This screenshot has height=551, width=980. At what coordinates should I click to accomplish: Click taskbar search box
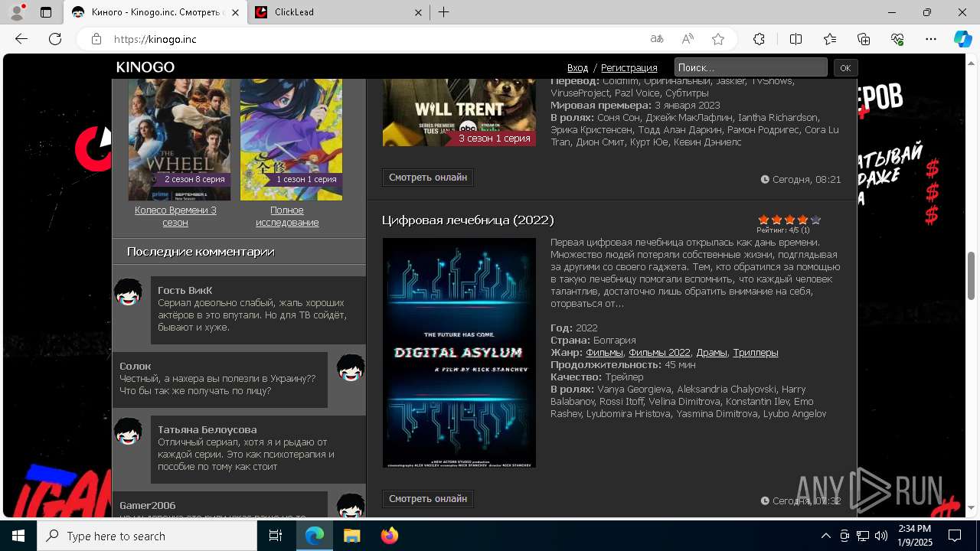(x=147, y=536)
